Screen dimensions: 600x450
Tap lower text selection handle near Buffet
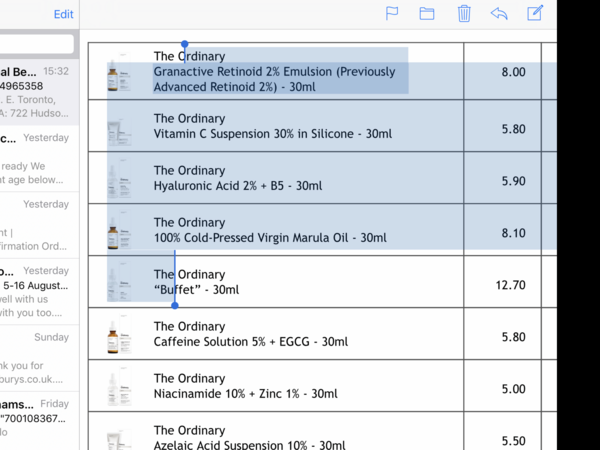(175, 305)
